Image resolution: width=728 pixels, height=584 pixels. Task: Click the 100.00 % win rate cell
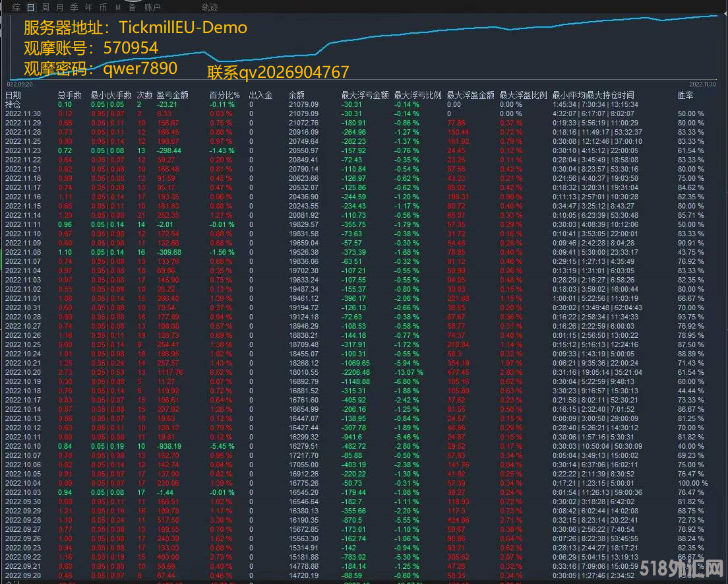click(x=692, y=483)
